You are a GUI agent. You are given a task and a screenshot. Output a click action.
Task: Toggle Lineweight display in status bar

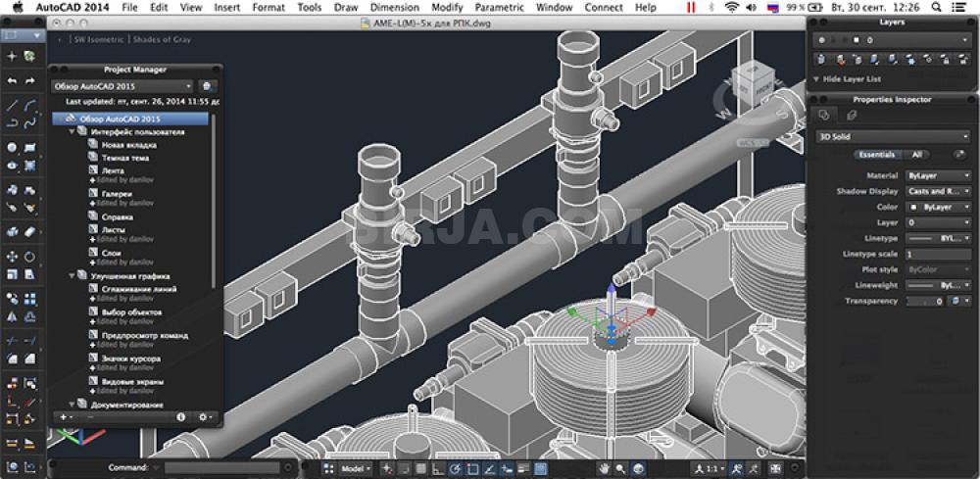pos(523,468)
